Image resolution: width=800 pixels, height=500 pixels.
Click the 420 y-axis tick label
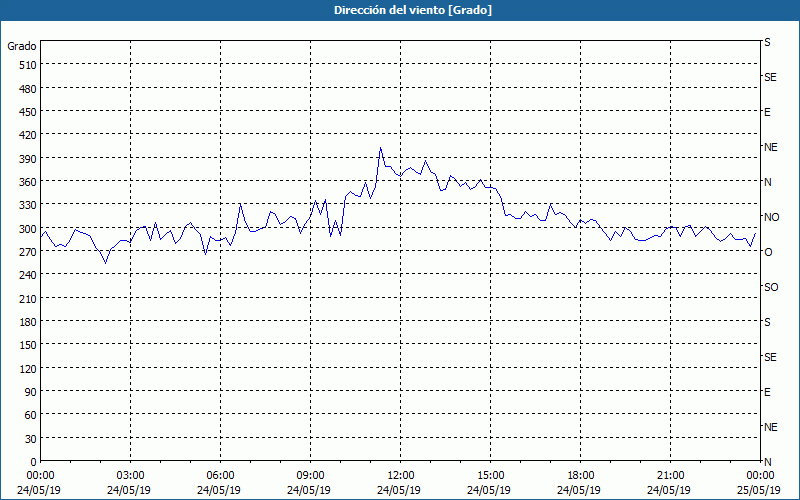[x=29, y=135]
